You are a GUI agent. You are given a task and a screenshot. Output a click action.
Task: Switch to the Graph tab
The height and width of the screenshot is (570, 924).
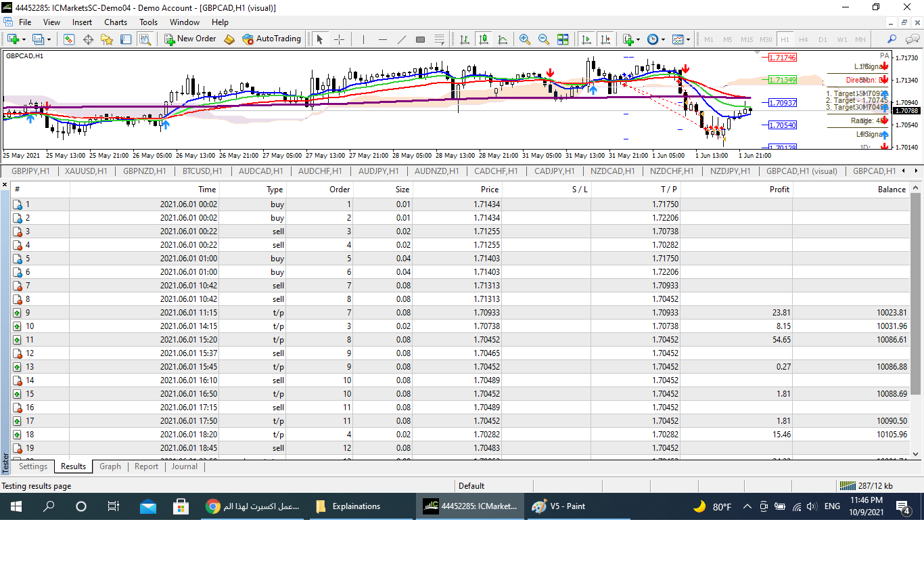(110, 466)
